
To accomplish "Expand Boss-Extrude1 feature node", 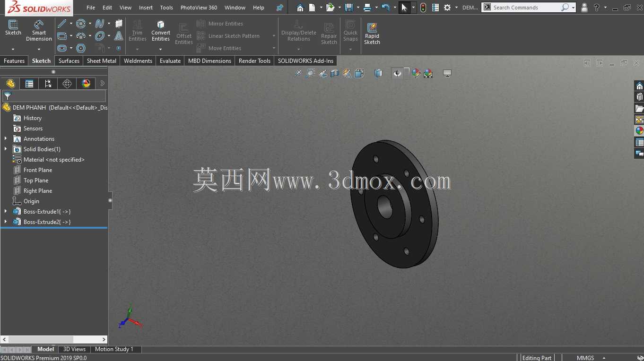I will click(x=6, y=212).
